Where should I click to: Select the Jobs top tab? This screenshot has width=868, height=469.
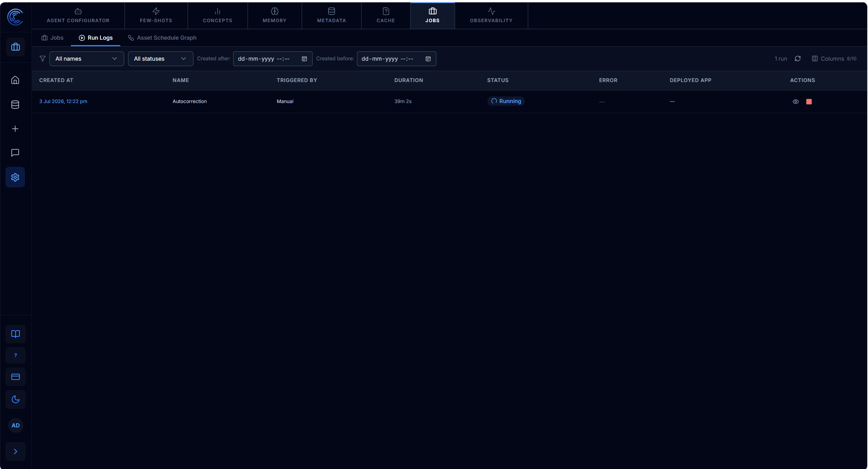coord(432,16)
